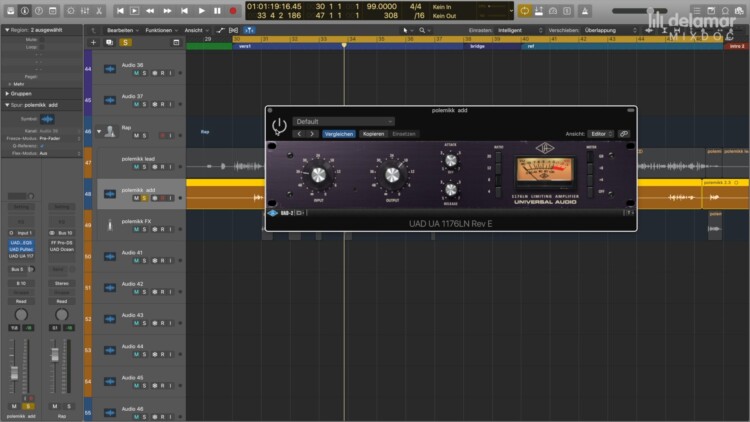Expand the Mehr disclosure in Region inspector

pyautogui.click(x=10, y=84)
